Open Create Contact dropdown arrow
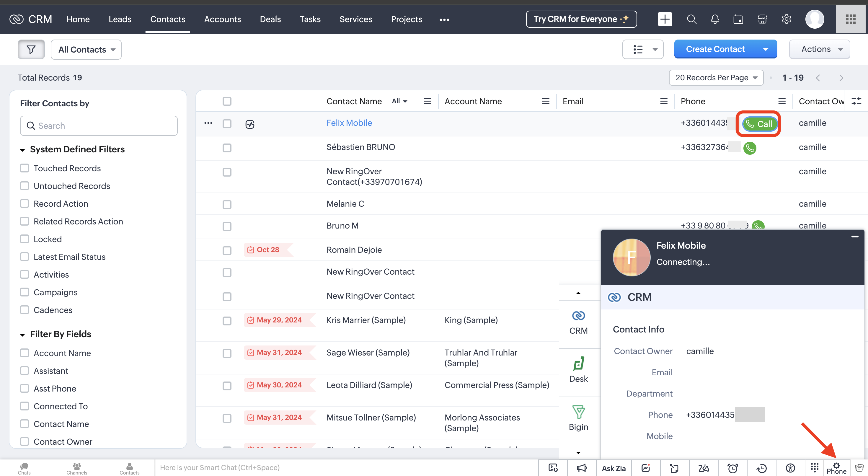The height and width of the screenshot is (476, 868). click(766, 49)
